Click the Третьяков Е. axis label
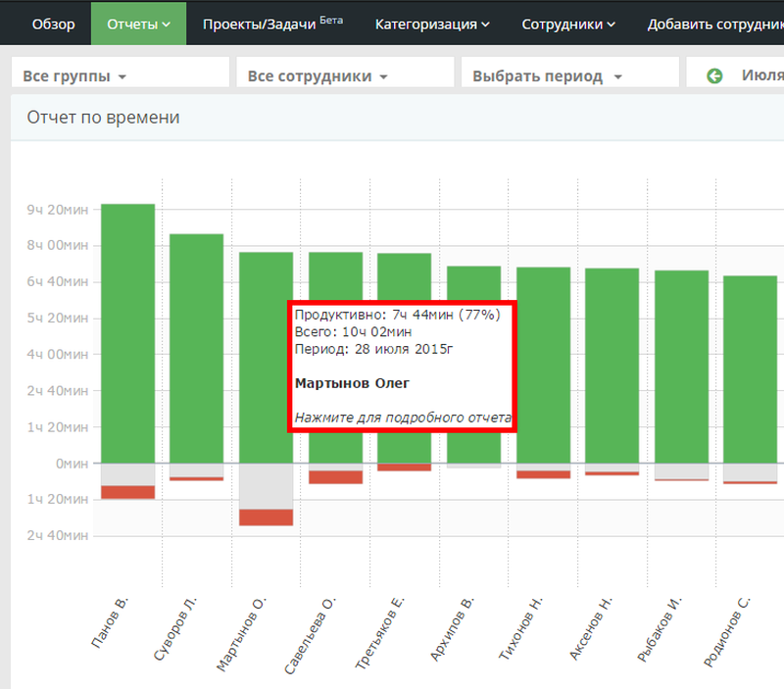 [x=380, y=632]
